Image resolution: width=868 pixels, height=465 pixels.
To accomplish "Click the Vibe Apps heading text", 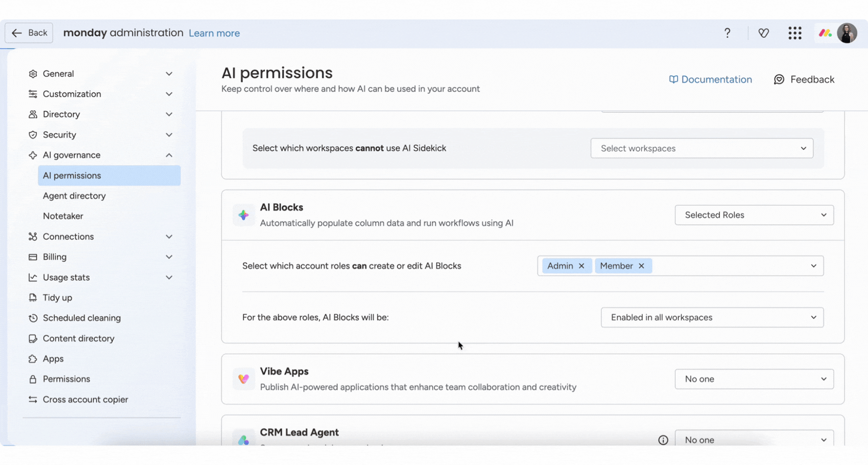I will 284,372.
